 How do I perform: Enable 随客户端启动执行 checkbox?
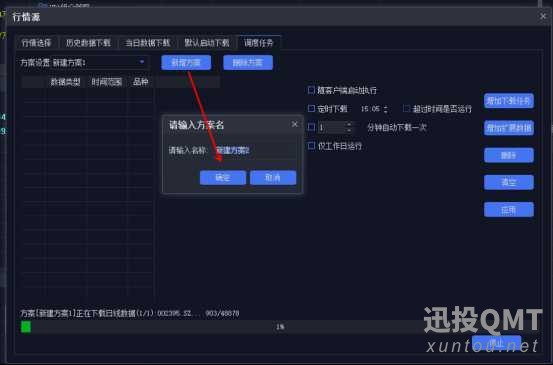point(311,90)
